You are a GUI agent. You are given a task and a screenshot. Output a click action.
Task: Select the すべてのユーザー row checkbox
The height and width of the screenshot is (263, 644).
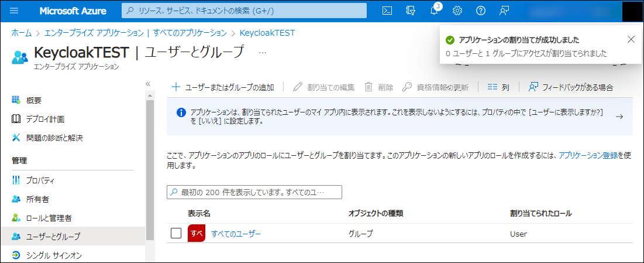click(176, 234)
